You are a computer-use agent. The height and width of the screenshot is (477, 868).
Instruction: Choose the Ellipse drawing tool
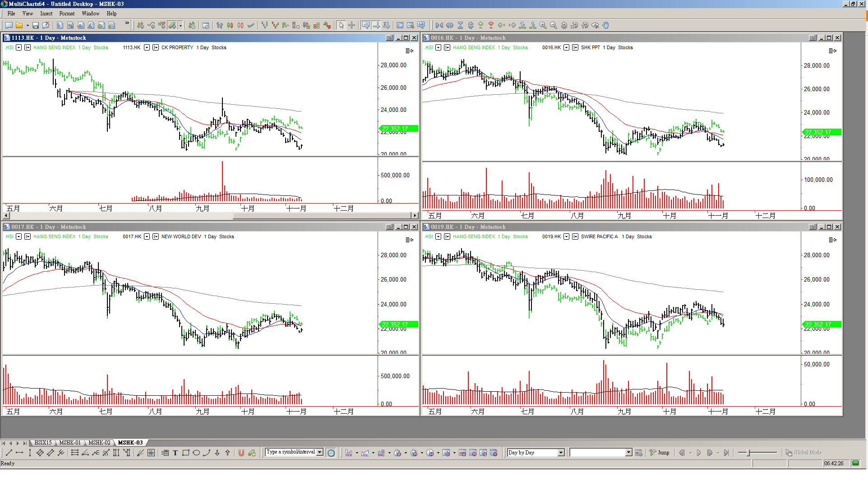click(x=196, y=453)
